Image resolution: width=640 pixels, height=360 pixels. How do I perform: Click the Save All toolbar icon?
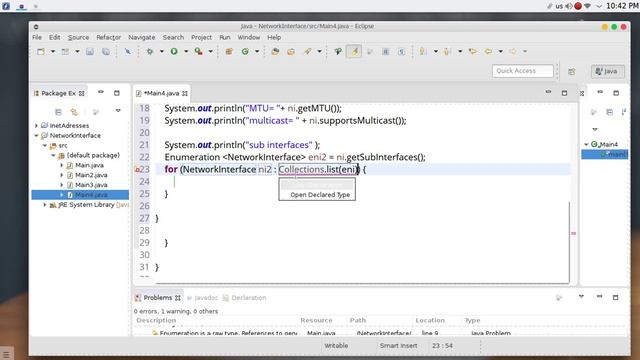point(106,51)
